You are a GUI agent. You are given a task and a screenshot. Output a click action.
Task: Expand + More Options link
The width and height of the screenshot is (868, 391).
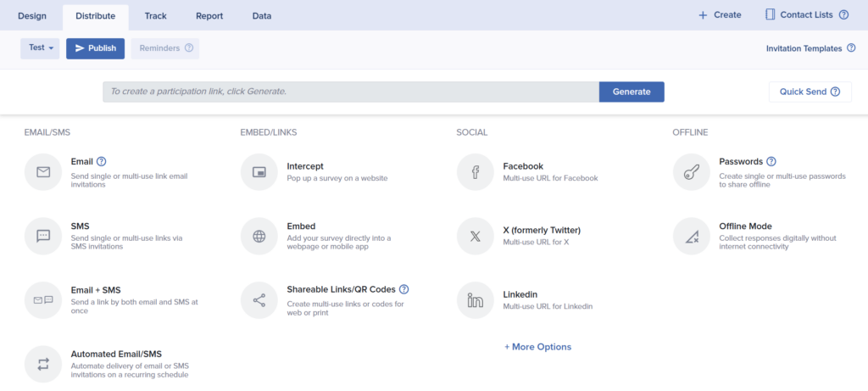pyautogui.click(x=537, y=347)
